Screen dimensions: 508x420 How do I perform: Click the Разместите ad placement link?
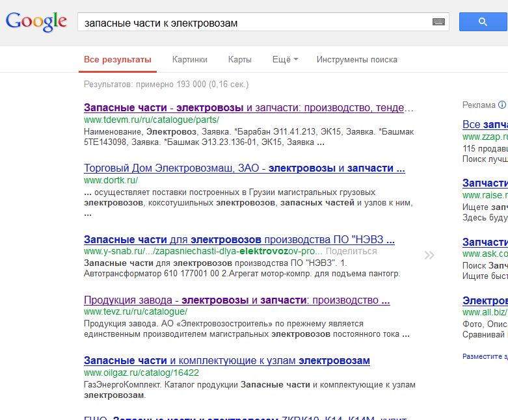click(485, 356)
